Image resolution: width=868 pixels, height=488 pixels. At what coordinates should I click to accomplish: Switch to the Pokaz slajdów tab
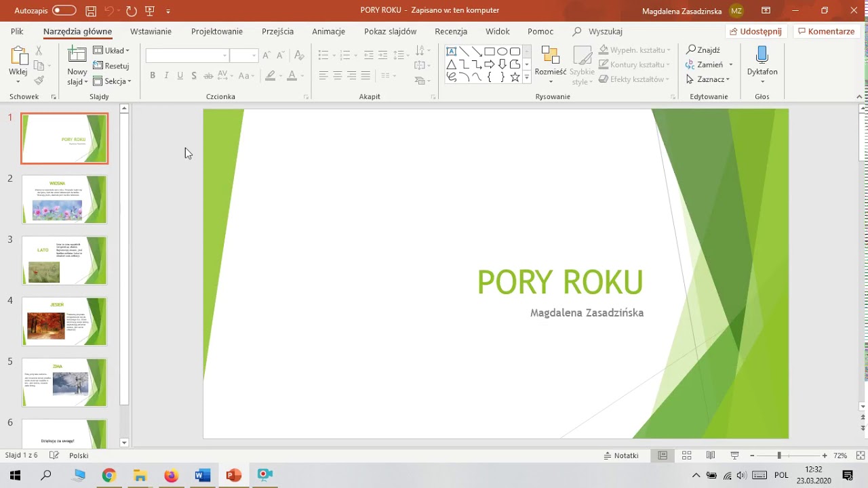(390, 31)
